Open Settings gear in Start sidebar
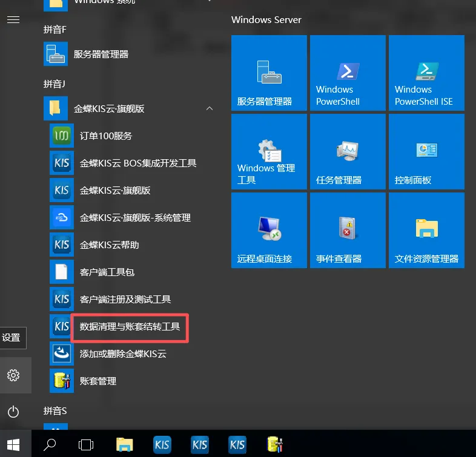This screenshot has height=457, width=476. [x=13, y=375]
